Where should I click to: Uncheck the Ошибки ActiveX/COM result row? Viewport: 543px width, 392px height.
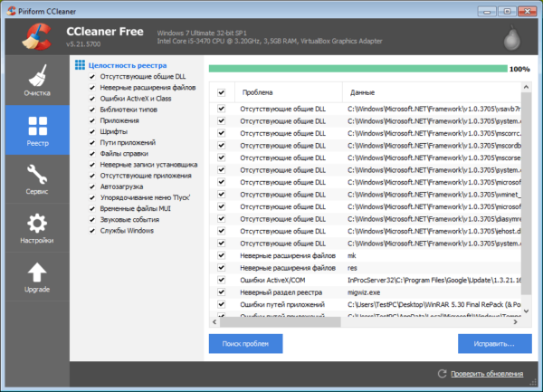coord(222,280)
